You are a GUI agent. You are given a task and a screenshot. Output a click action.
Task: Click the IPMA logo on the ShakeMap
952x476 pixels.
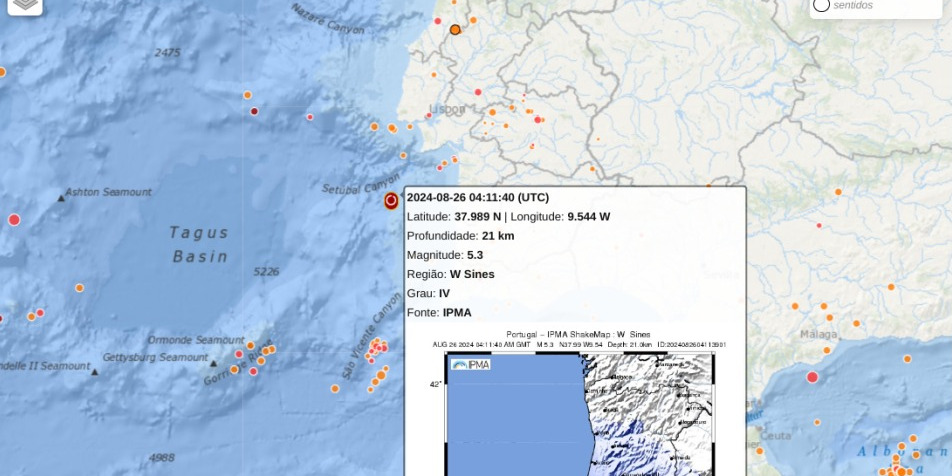[x=471, y=365]
